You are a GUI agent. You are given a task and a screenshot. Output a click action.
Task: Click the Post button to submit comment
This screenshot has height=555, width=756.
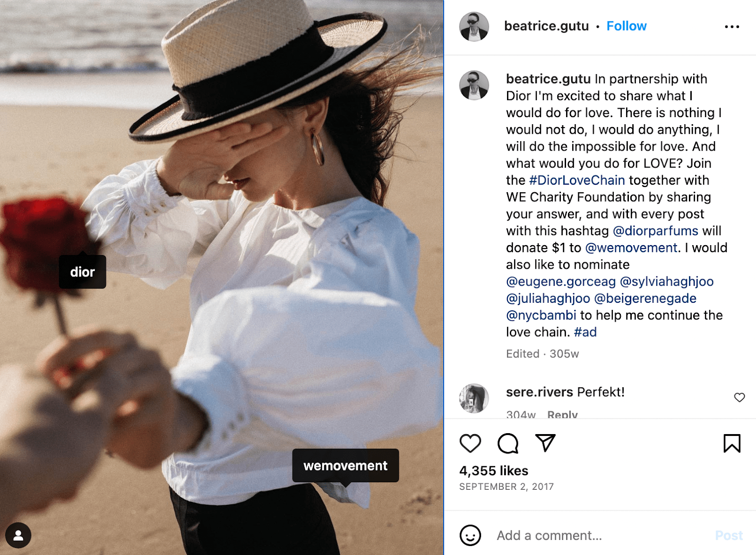coord(730,536)
